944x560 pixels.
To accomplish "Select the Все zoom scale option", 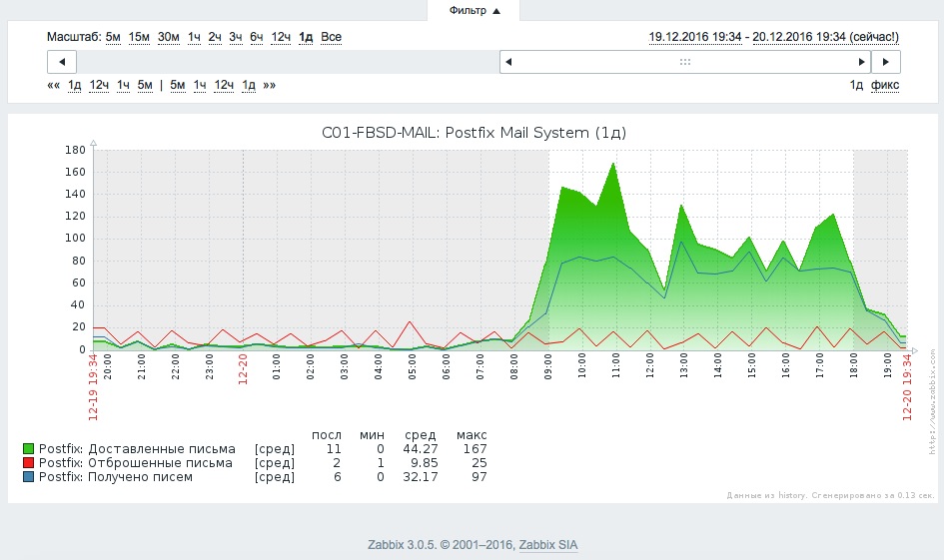I will point(331,37).
